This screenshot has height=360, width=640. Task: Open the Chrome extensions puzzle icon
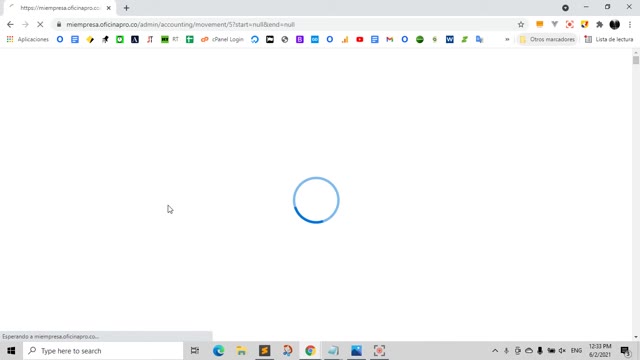pyautogui.click(x=599, y=24)
